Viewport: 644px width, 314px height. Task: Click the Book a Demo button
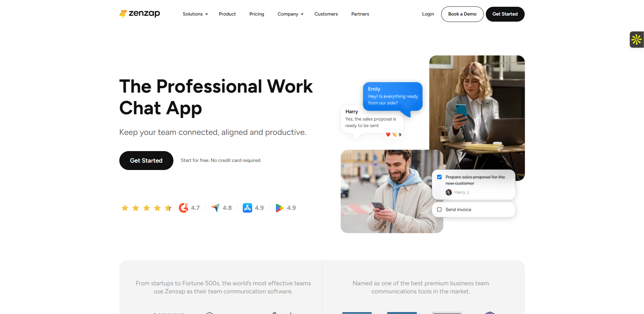pos(462,14)
